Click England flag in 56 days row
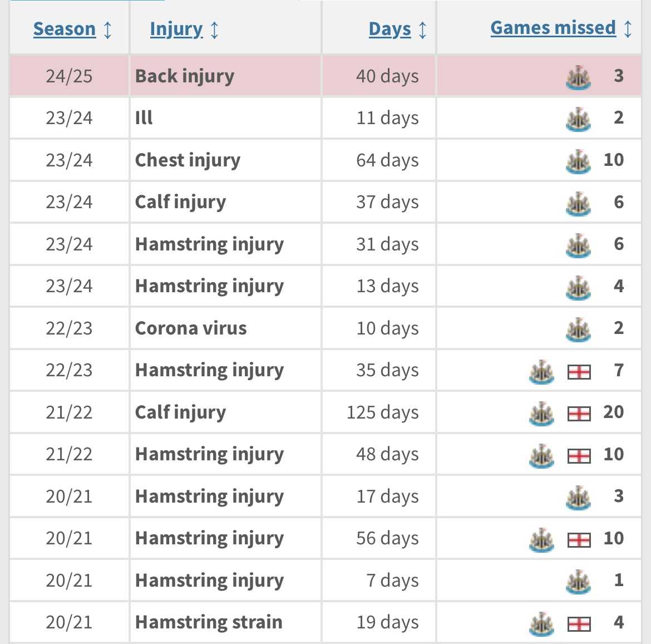Image resolution: width=651 pixels, height=644 pixels. pos(579,540)
